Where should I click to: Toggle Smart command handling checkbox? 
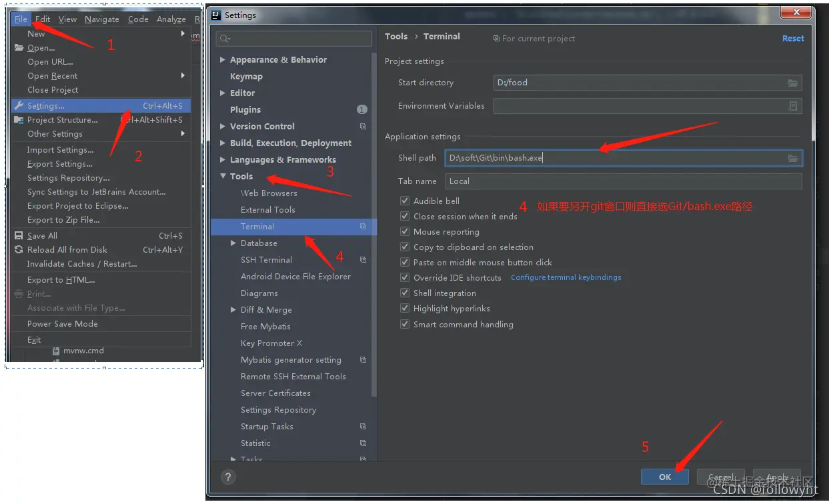[x=404, y=324]
